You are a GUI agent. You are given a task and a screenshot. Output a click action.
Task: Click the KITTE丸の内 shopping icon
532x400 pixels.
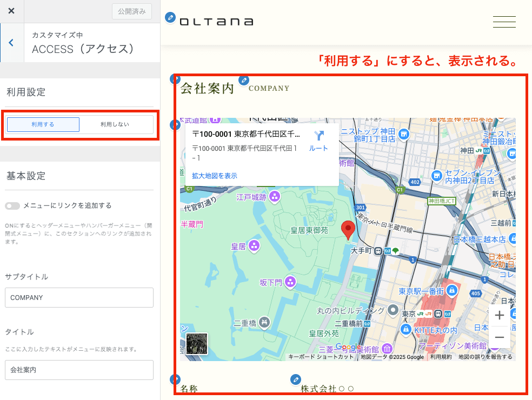tap(406, 329)
